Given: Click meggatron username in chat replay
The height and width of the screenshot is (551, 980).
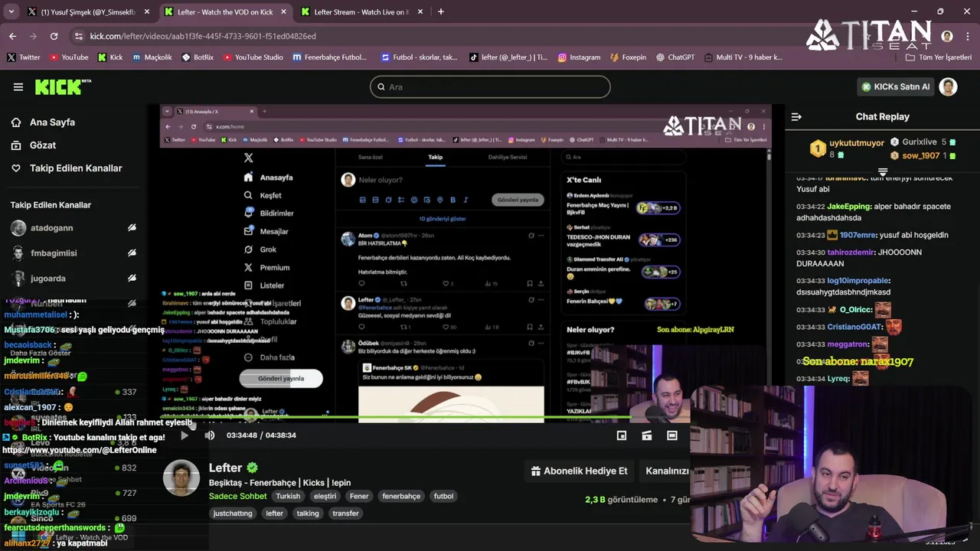Looking at the screenshot, I should click(x=848, y=344).
